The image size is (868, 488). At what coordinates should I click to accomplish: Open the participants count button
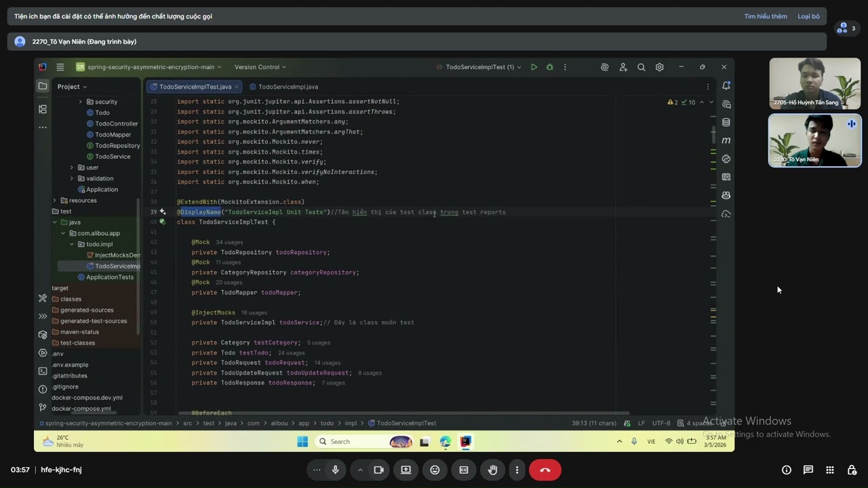pos(846,28)
